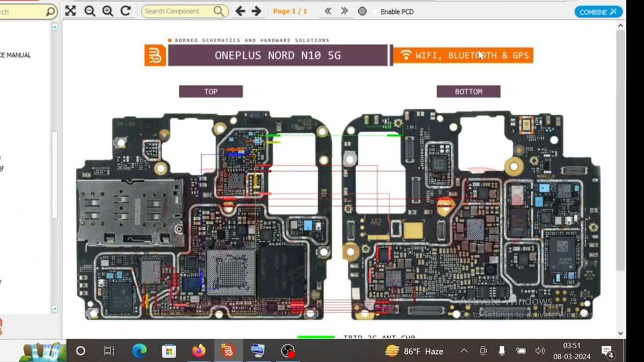Screen dimensions: 644x362
Task: Click the AA2 marking on the bottom board
Action: [376, 222]
